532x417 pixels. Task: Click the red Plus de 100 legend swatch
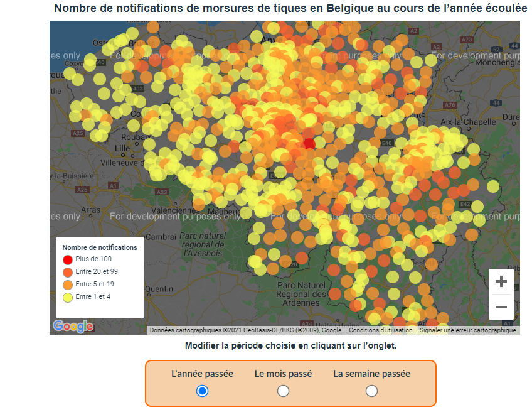click(x=68, y=260)
